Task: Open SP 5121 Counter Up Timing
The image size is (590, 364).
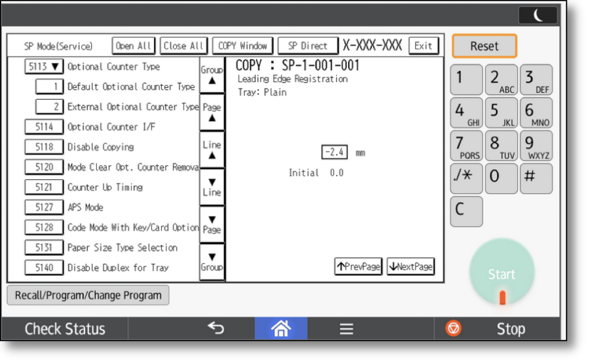Action: coord(44,187)
